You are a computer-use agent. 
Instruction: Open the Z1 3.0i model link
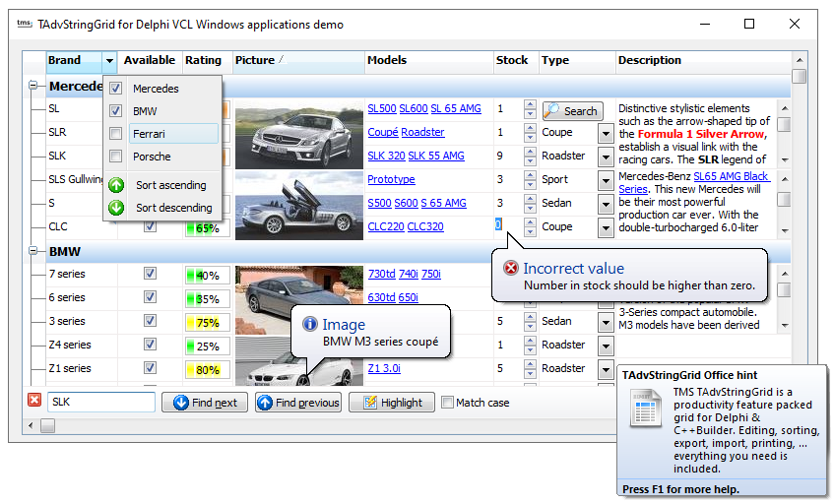(x=384, y=368)
